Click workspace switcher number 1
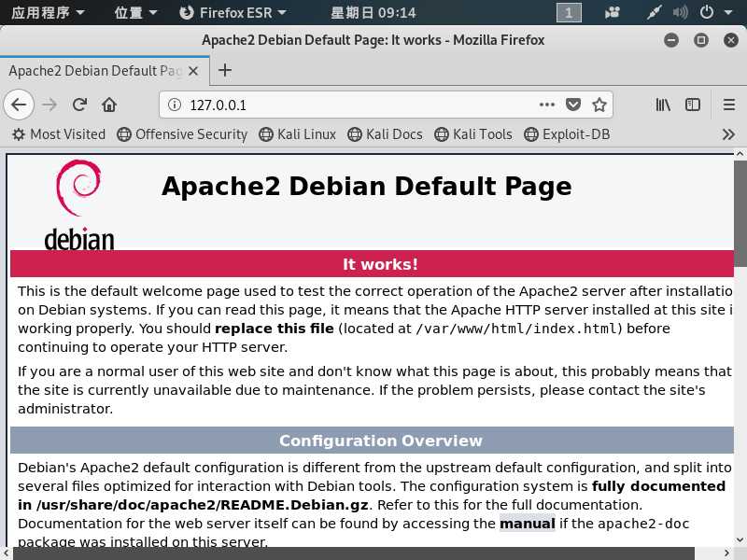Viewport: 747px width, 560px height. point(569,12)
